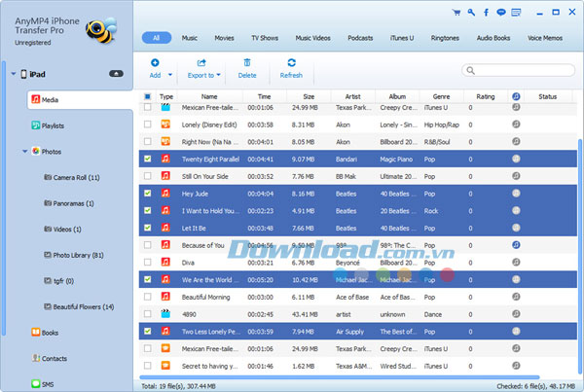Switch to the All tab
The image size is (584, 392).
click(x=157, y=38)
